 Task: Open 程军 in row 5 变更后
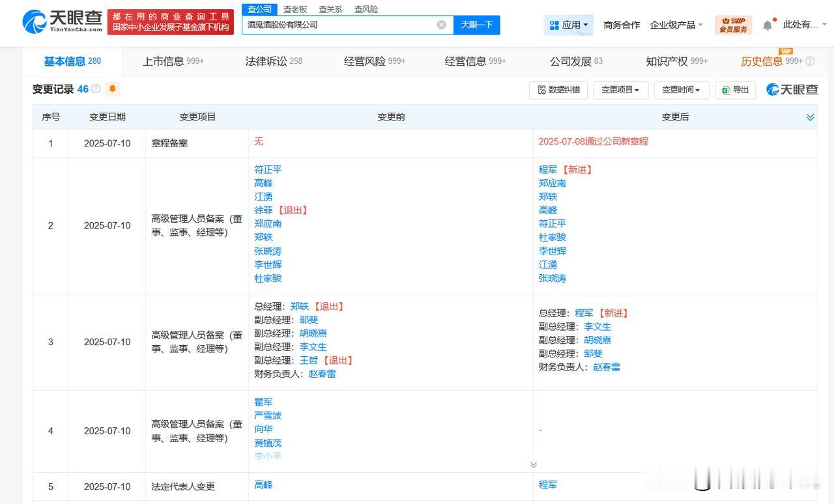[548, 485]
